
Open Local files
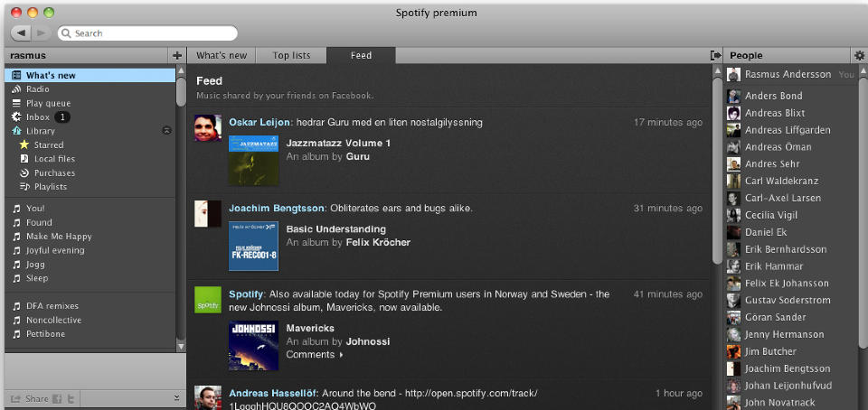tap(90, 159)
